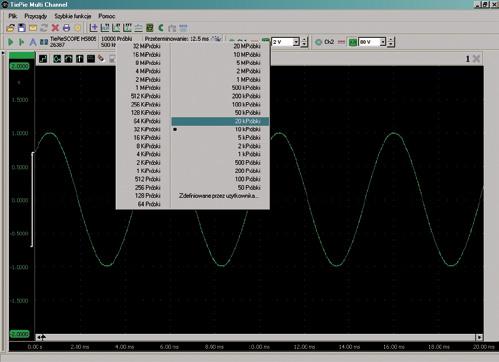Choose Zdefiniowane przez użytkownika option
This screenshot has height=362, width=499.
coord(219,196)
